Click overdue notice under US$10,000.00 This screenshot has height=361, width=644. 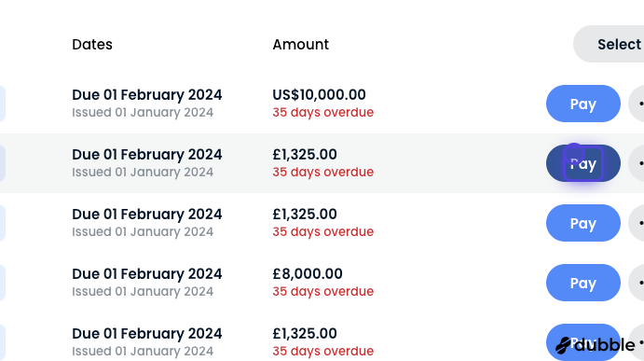pos(323,112)
